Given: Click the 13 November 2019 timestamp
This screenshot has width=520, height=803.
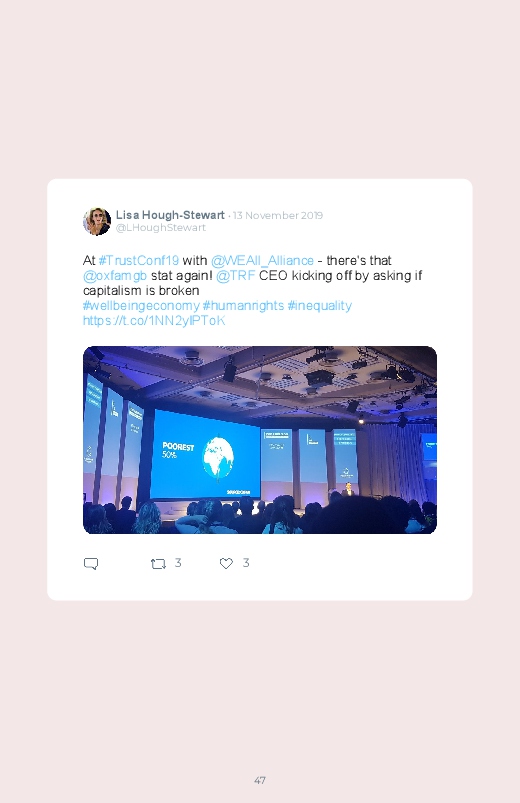Looking at the screenshot, I should pyautogui.click(x=278, y=216).
